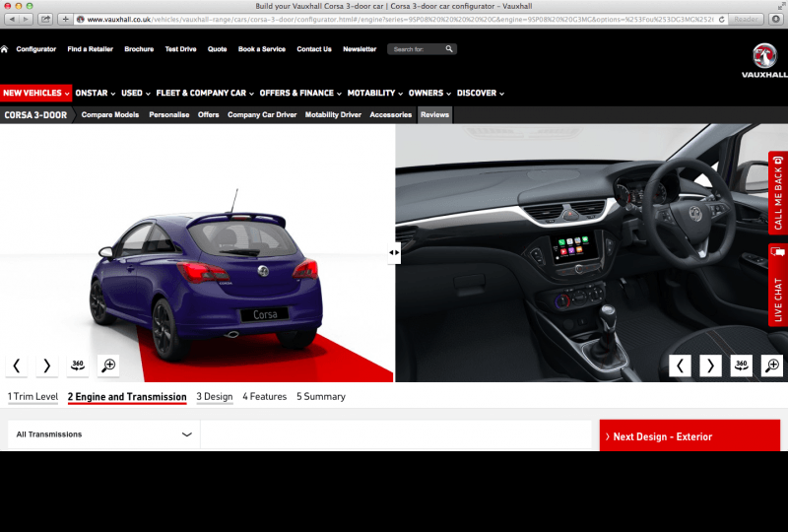Expand the OnStar menu
788x532 pixels.
[x=95, y=93]
